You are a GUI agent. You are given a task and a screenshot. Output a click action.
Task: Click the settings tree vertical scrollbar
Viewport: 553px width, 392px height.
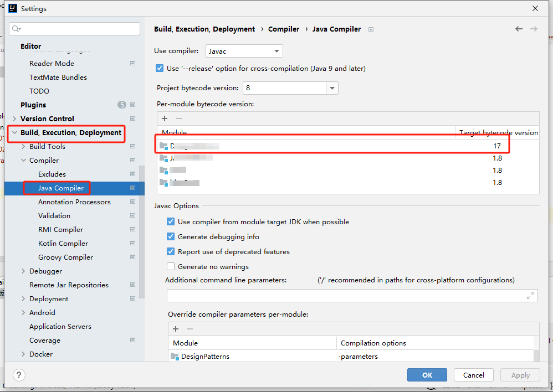point(142,232)
